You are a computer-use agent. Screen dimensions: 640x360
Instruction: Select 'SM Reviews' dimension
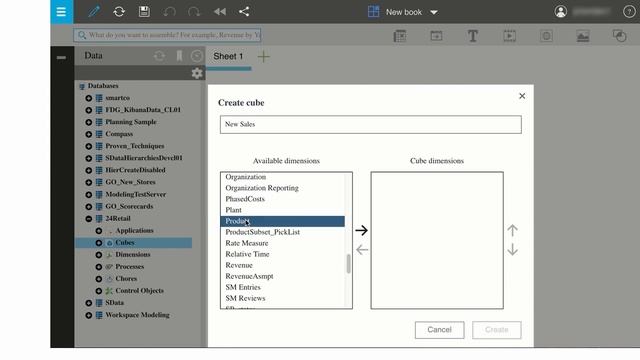pos(245,298)
